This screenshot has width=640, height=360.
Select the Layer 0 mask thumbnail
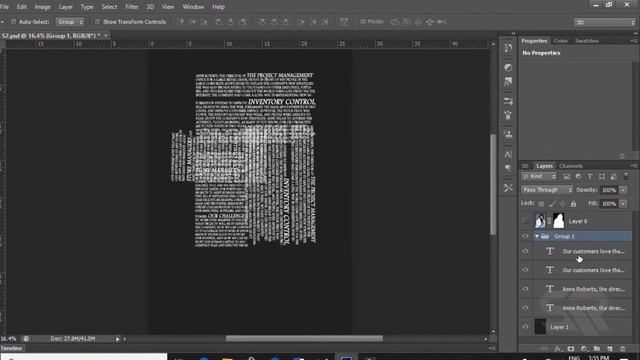coord(559,221)
